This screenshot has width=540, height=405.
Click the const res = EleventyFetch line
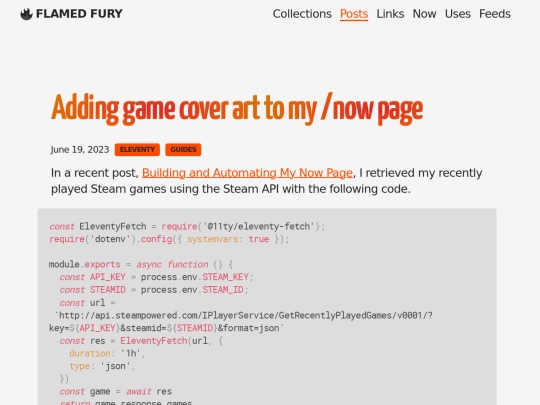click(x=141, y=341)
